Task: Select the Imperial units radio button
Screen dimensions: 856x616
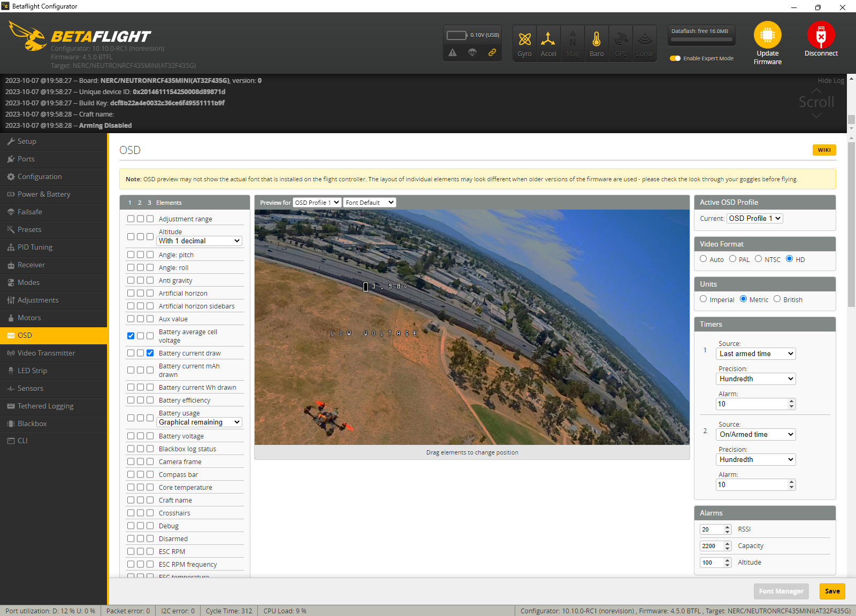Action: (x=704, y=299)
